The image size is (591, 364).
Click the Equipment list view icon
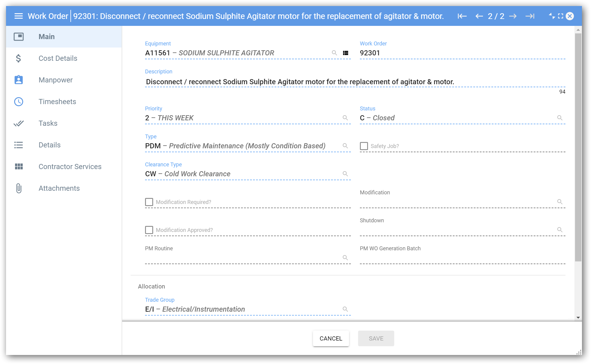[345, 53]
